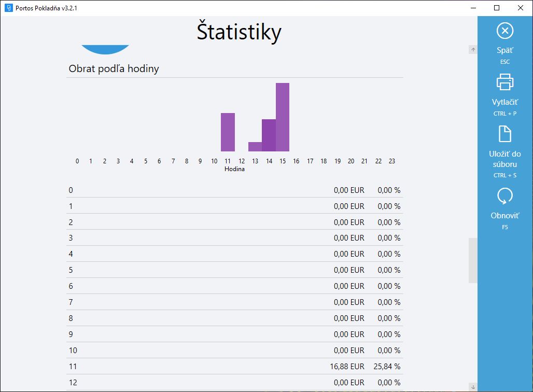Click the Uložiť do súboru file icon
The height and width of the screenshot is (392, 533).
pos(505,134)
